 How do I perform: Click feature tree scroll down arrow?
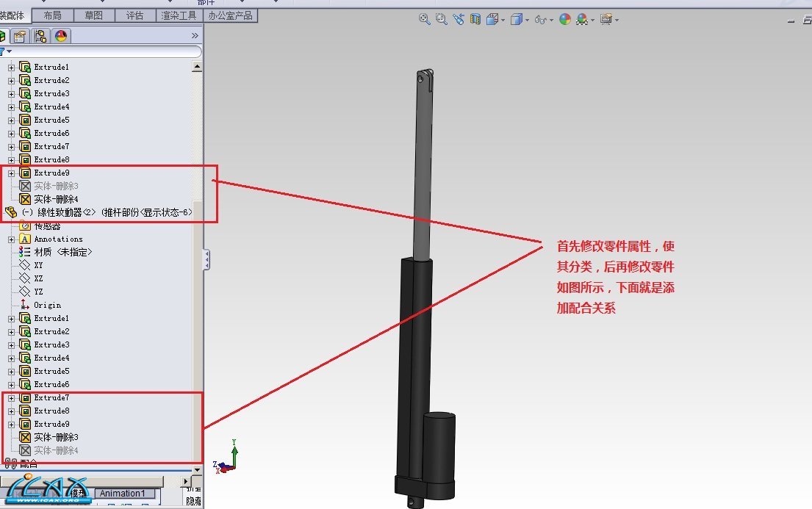[197, 469]
